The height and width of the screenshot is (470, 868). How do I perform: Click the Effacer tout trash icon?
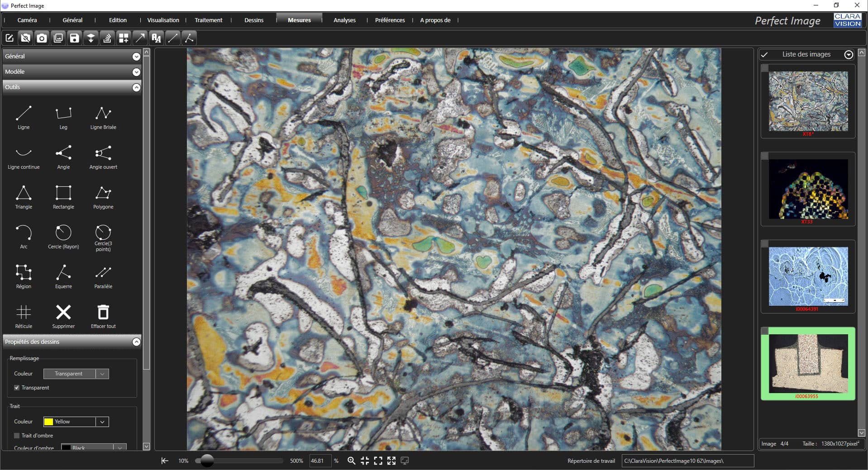103,316
